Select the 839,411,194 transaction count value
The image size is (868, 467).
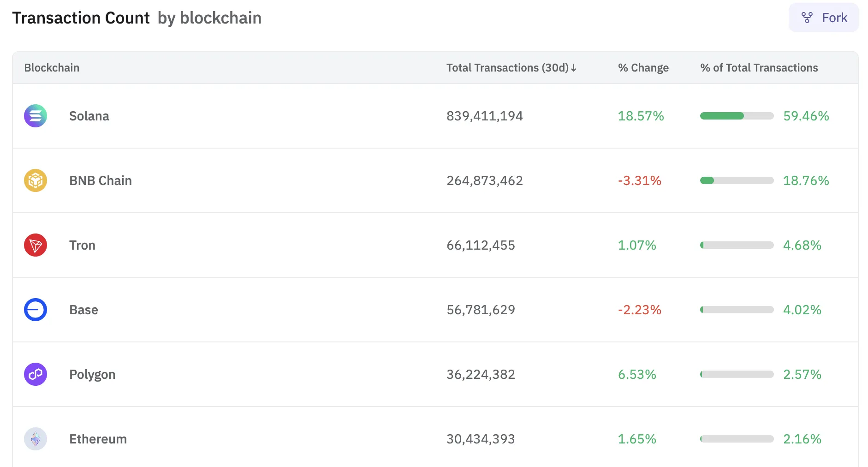(x=484, y=116)
